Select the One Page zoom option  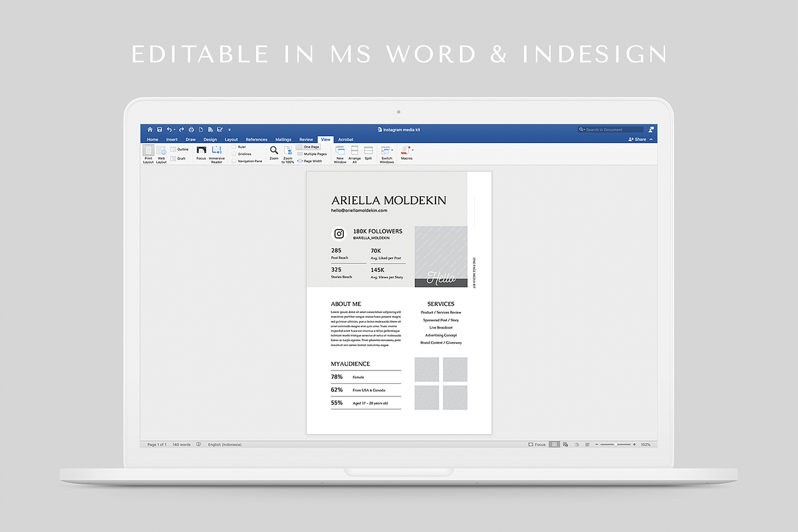(308, 147)
